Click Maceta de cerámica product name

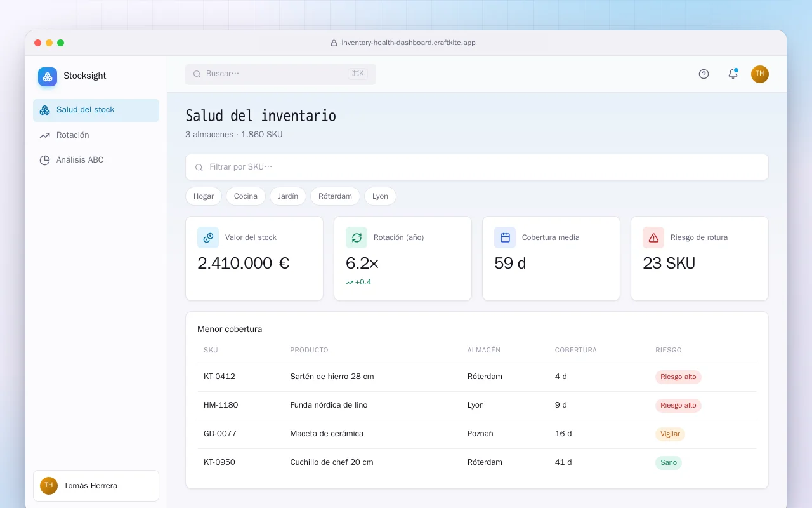pos(327,434)
